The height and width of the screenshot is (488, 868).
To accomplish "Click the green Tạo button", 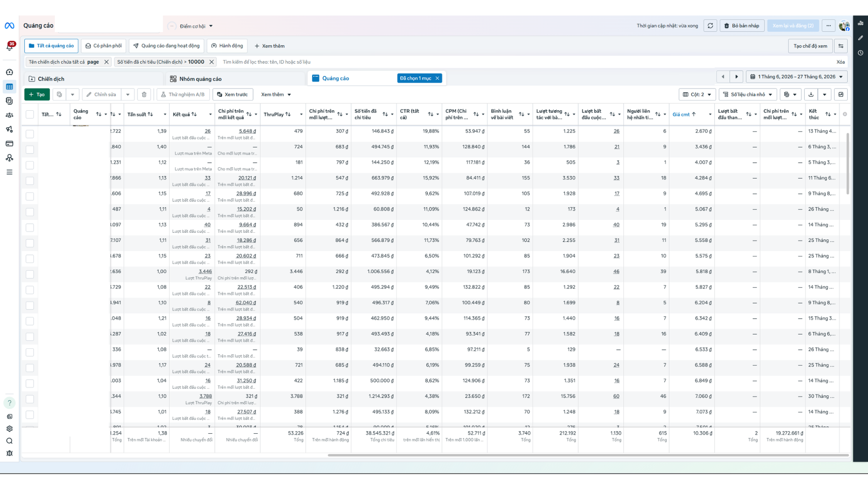I will coord(37,94).
